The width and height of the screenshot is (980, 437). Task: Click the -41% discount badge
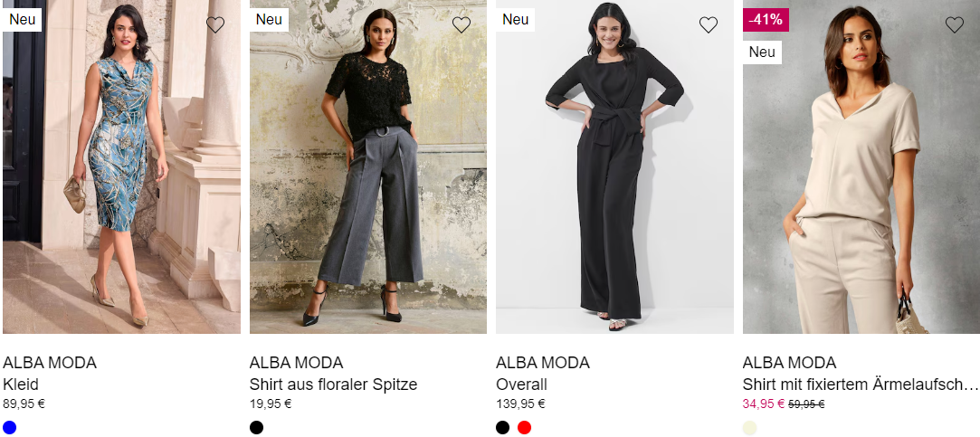pyautogui.click(x=766, y=19)
